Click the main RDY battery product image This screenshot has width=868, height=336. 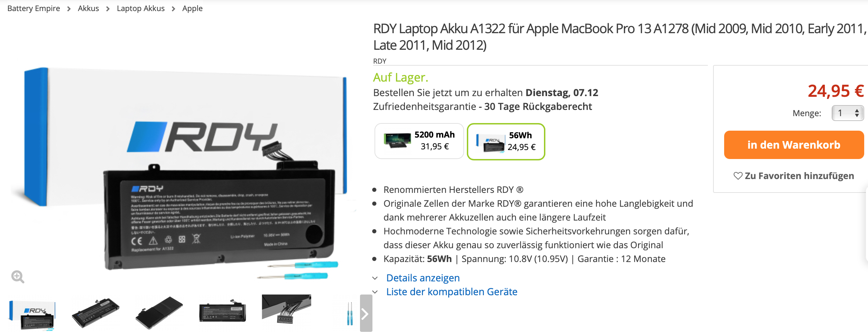tap(180, 169)
